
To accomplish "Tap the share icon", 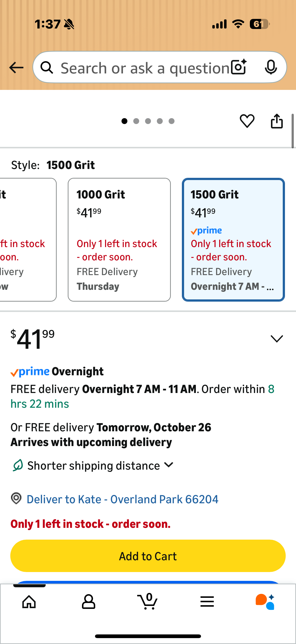I will point(277,121).
